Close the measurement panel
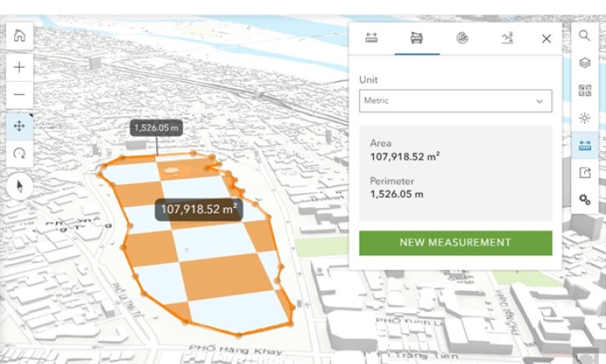The width and height of the screenshot is (606, 364). tap(546, 38)
